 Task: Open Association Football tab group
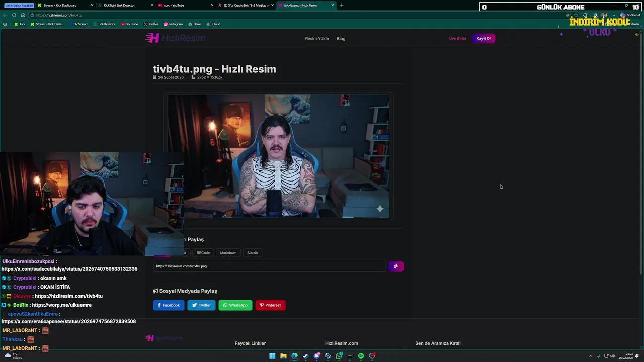19,5
